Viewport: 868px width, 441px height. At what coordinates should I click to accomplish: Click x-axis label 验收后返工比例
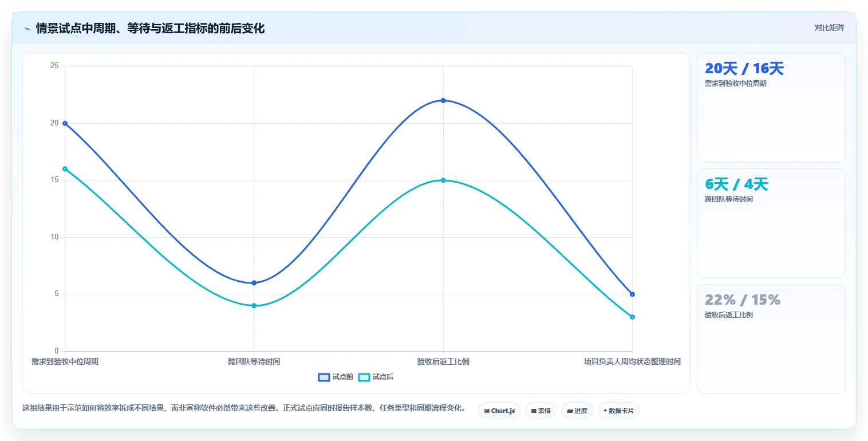443,361
